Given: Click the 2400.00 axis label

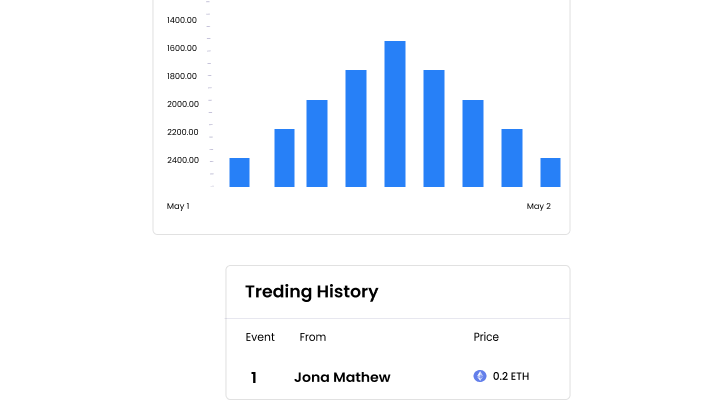Looking at the screenshot, I should click(183, 160).
